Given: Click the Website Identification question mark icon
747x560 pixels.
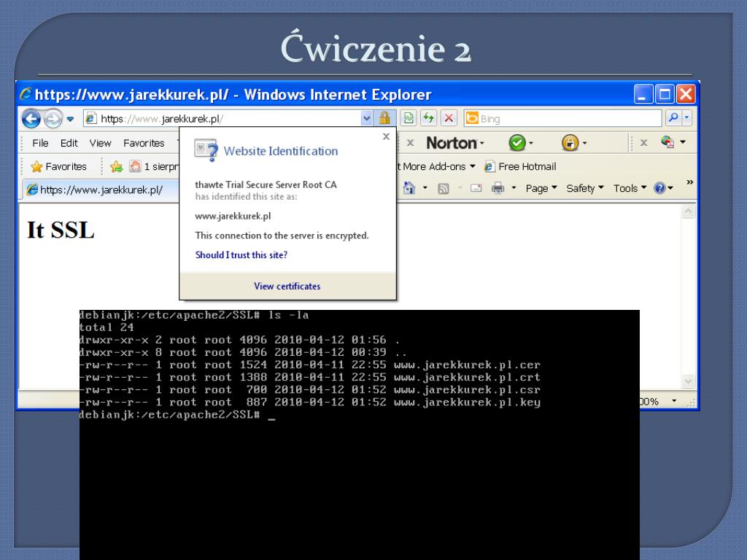Looking at the screenshot, I should pos(206,150).
